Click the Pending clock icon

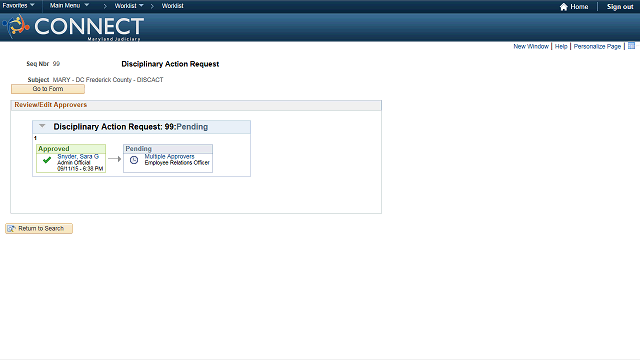point(134,160)
